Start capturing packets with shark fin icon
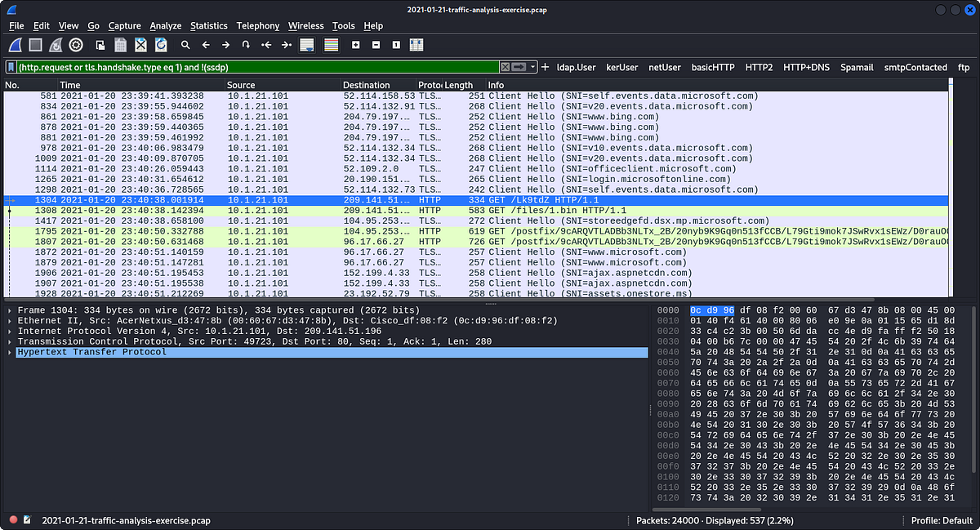Viewport: 980px width, 530px height. 16,45
